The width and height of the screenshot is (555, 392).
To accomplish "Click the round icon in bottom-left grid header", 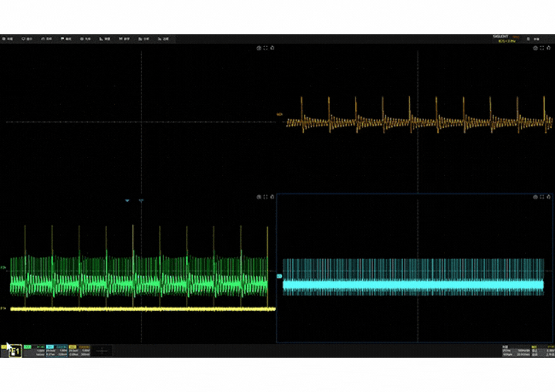I will click(x=259, y=197).
